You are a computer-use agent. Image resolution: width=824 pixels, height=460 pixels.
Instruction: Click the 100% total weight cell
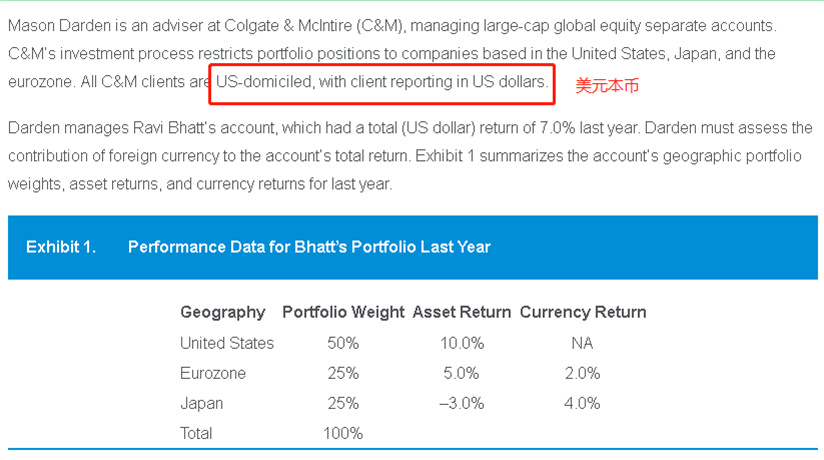[x=343, y=433]
